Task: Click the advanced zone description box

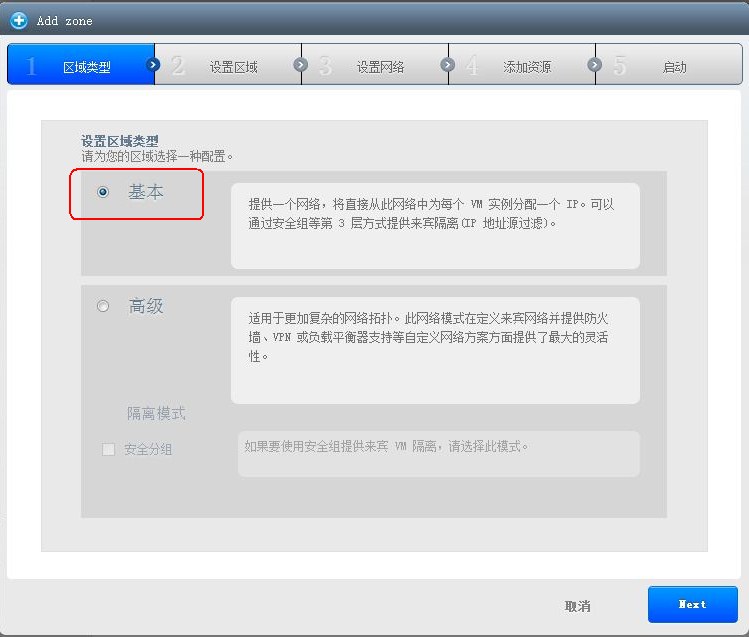Action: click(435, 350)
